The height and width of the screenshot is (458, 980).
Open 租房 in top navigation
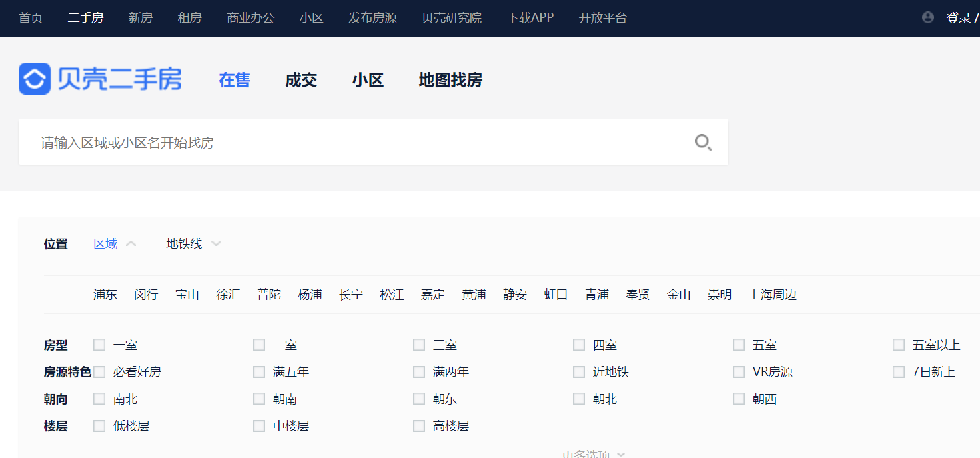(x=190, y=18)
